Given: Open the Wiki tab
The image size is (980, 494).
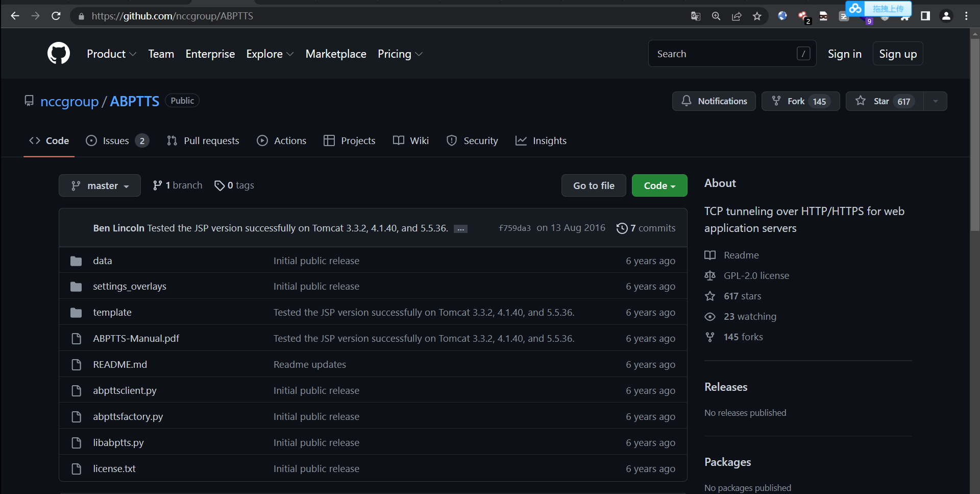Looking at the screenshot, I should (x=411, y=140).
